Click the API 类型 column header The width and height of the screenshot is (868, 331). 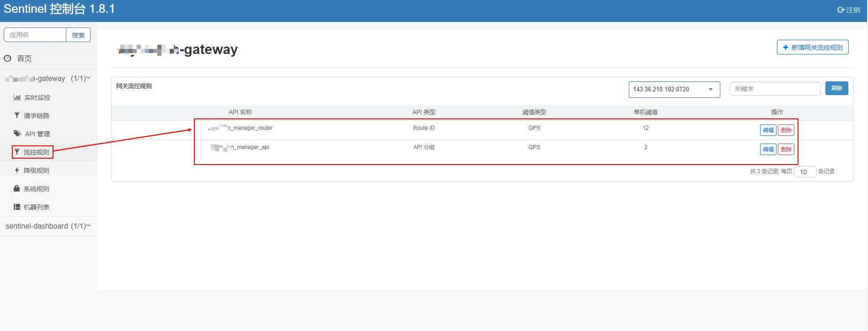point(424,112)
